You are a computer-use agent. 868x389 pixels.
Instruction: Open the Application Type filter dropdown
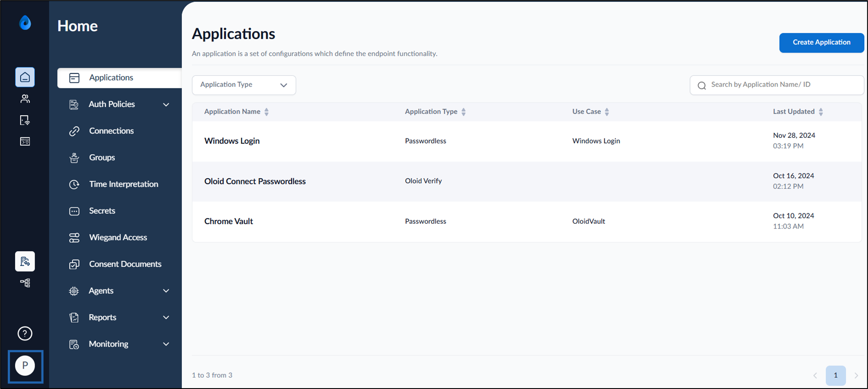244,85
